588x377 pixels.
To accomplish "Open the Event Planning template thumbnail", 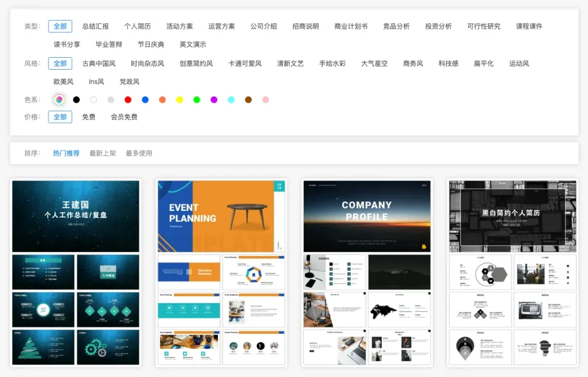I will [x=221, y=216].
